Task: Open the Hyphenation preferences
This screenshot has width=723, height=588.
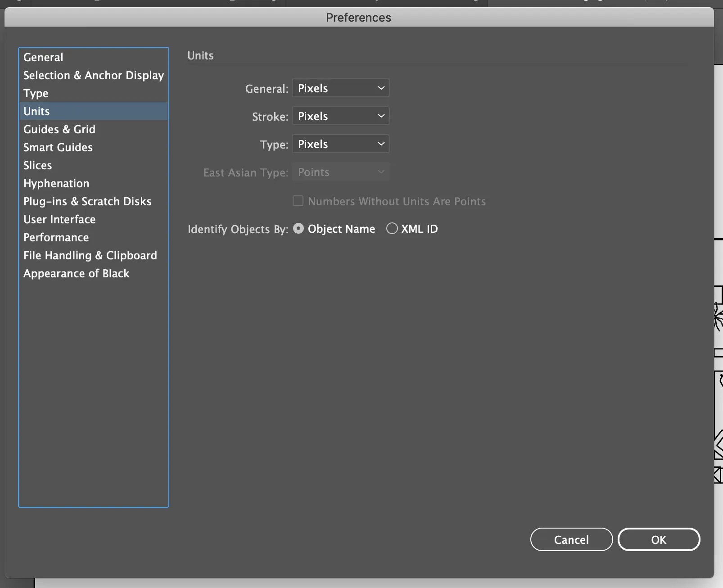Action: [56, 183]
